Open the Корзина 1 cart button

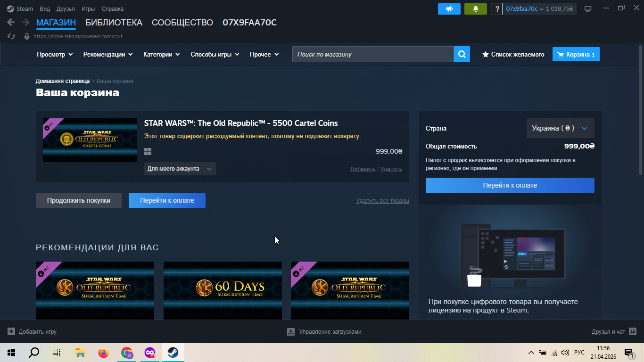[576, 54]
